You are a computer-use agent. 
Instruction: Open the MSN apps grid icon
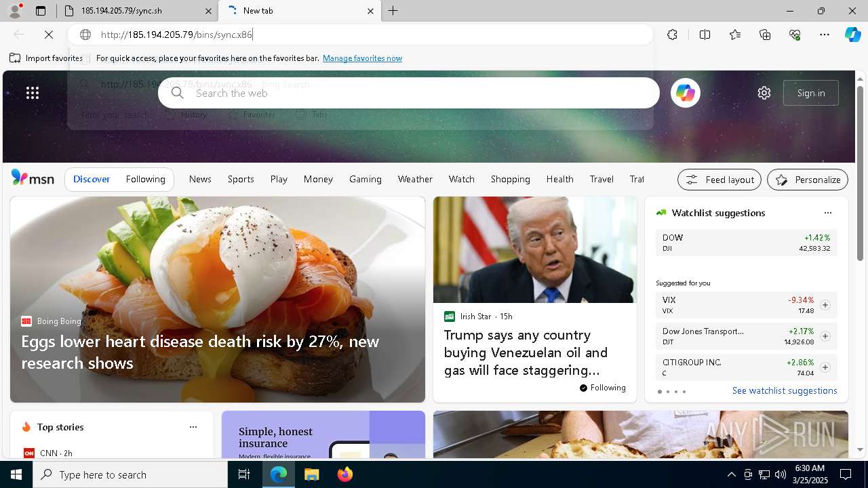33,93
